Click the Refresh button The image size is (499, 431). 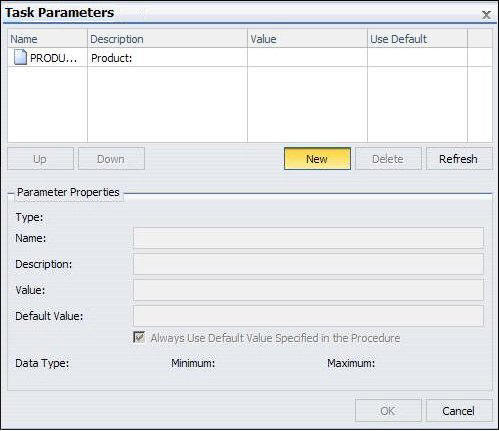click(x=459, y=159)
